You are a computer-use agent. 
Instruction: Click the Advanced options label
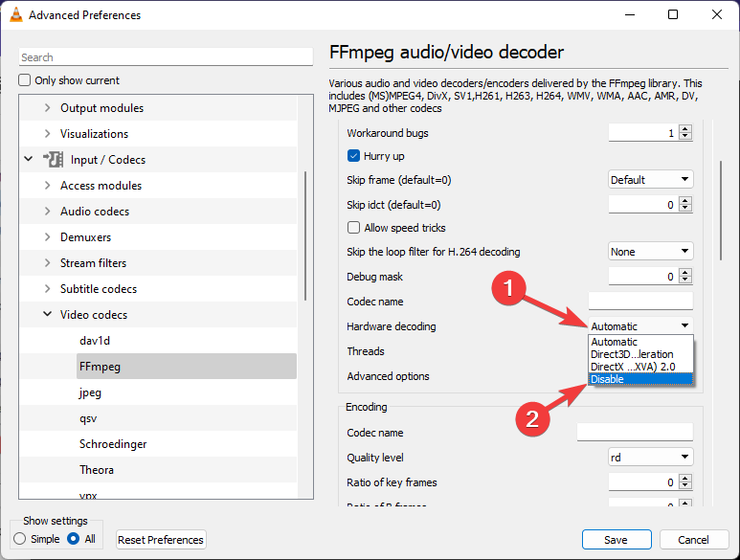(x=389, y=376)
